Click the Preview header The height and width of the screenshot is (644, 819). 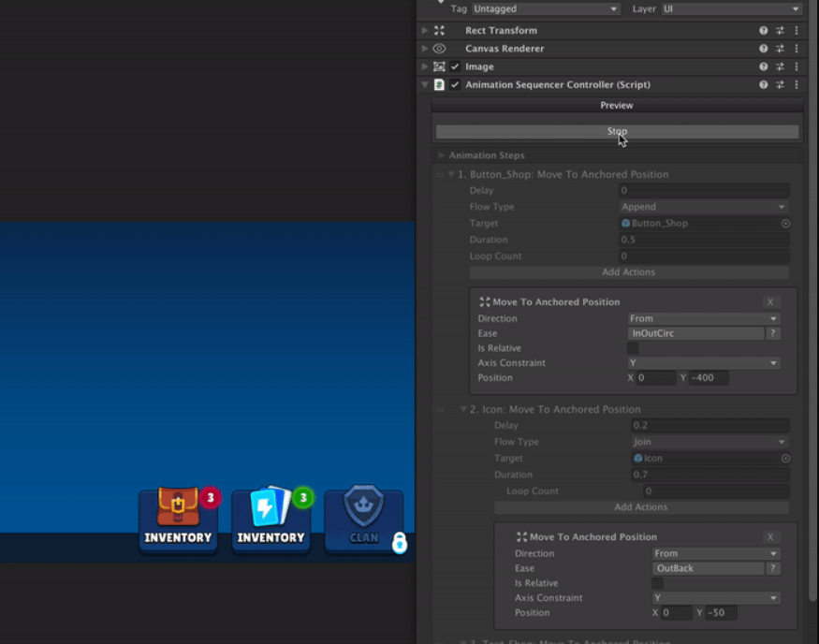617,106
